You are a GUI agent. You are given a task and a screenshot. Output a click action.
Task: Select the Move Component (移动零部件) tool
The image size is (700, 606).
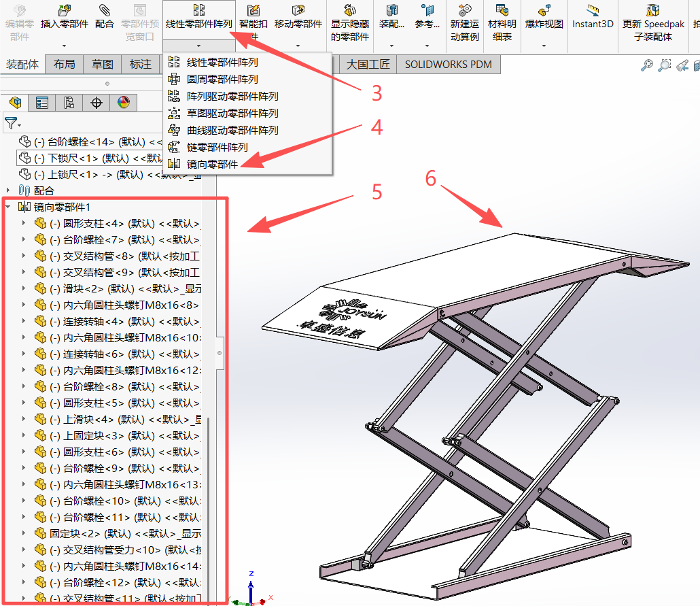tap(298, 11)
